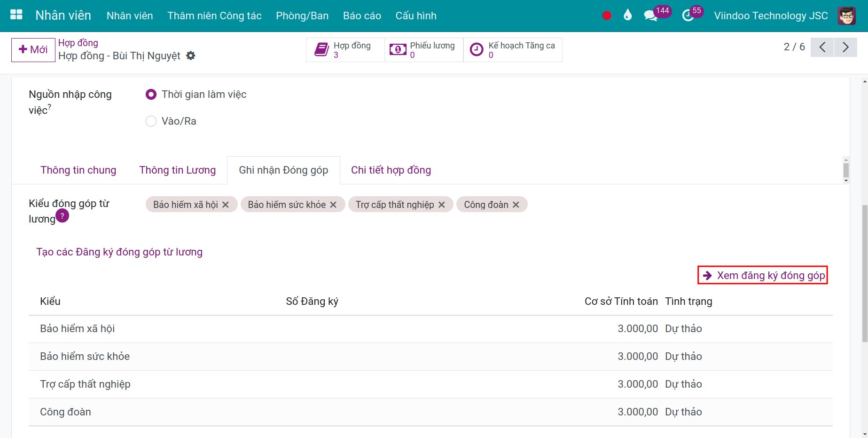
Task: Open the user avatar menu
Action: pyautogui.click(x=847, y=16)
